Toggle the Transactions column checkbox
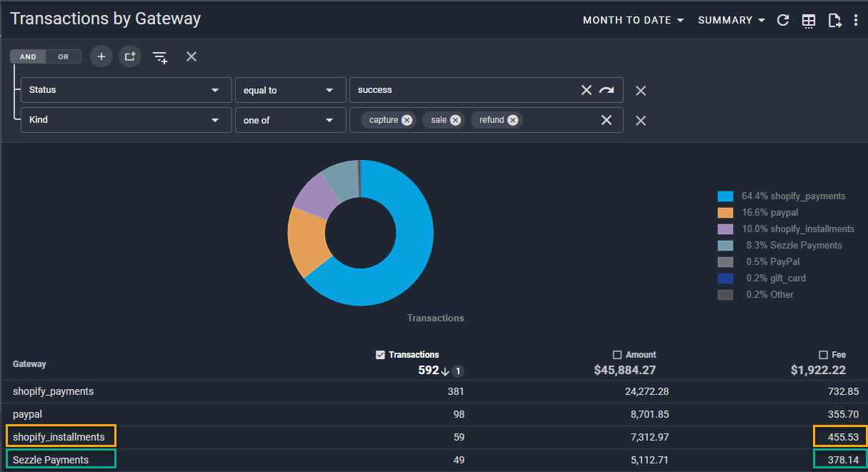The height and width of the screenshot is (472, 868). (381, 355)
